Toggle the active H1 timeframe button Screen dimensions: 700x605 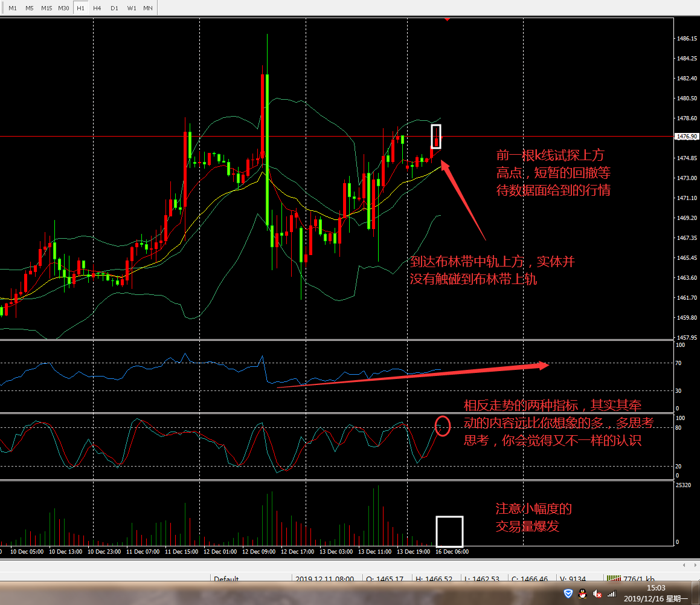pyautogui.click(x=80, y=8)
